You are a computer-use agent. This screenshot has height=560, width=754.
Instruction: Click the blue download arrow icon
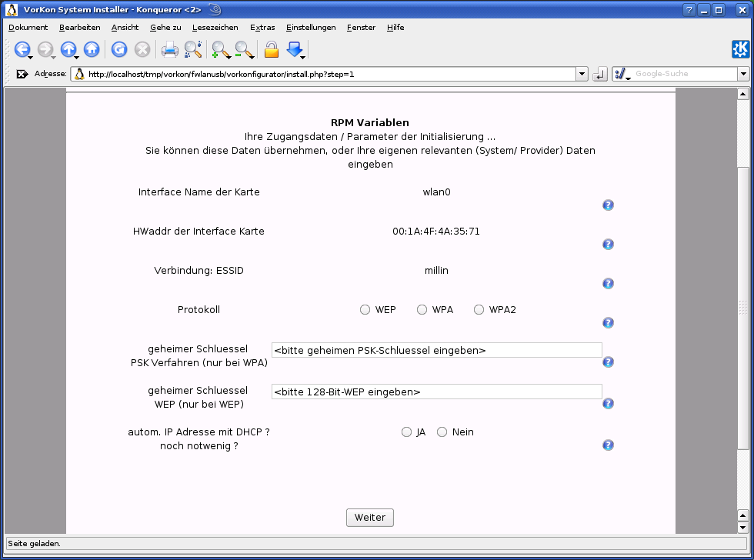pyautogui.click(x=294, y=49)
